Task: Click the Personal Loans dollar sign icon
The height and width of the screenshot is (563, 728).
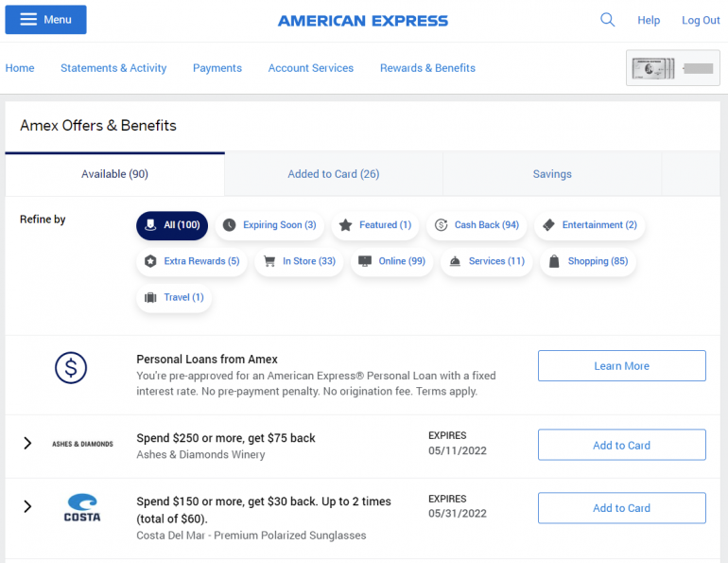Action: click(71, 366)
